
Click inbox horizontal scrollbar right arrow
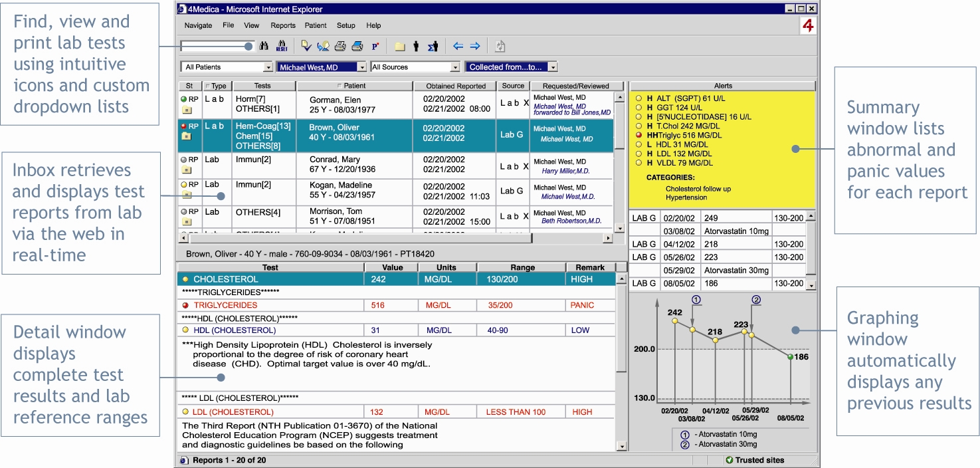click(x=607, y=237)
